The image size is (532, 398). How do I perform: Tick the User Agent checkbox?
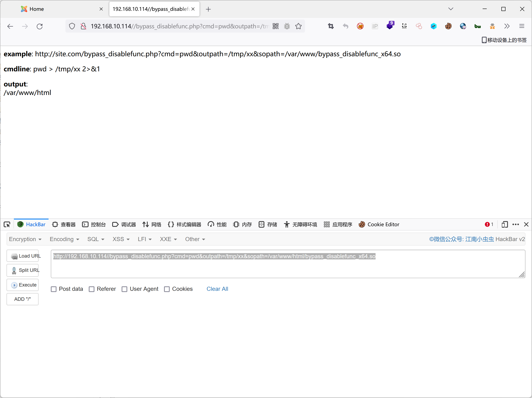124,289
